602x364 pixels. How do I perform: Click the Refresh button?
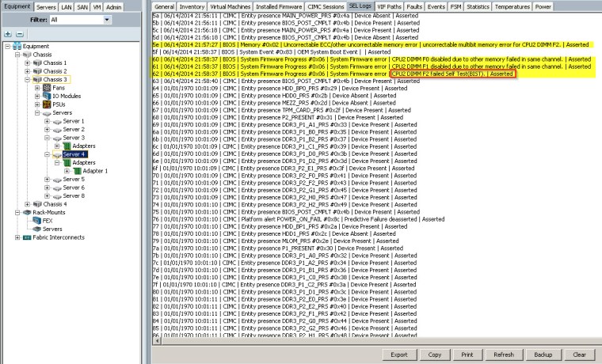pyautogui.click(x=504, y=355)
